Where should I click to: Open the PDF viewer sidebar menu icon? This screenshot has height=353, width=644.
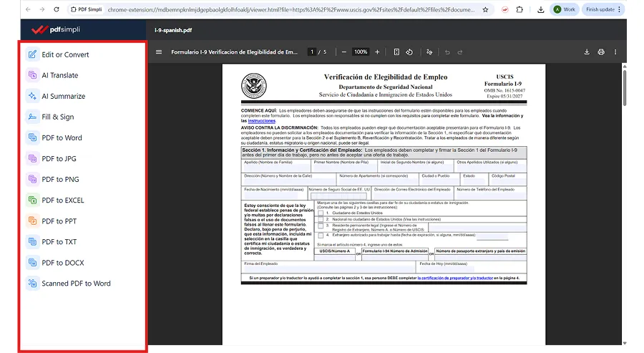tap(159, 52)
